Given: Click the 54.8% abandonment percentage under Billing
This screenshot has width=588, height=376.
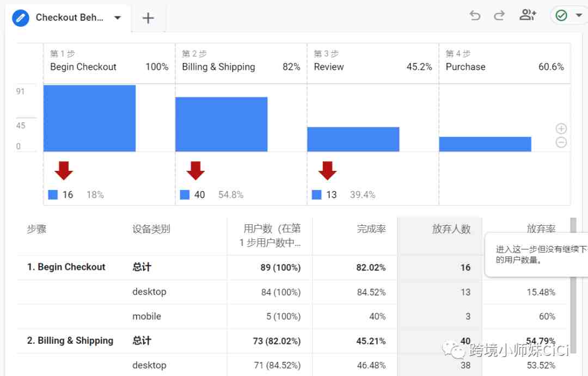Looking at the screenshot, I should coord(231,195).
